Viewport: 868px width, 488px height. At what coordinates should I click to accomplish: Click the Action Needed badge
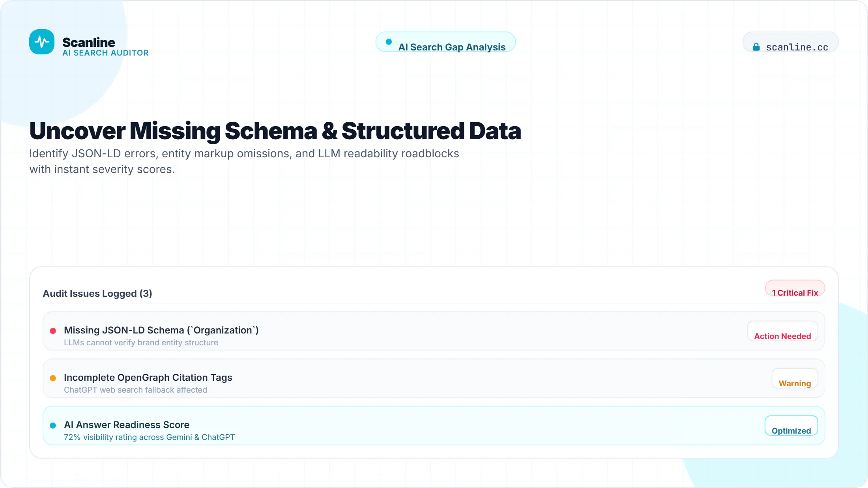pos(782,331)
